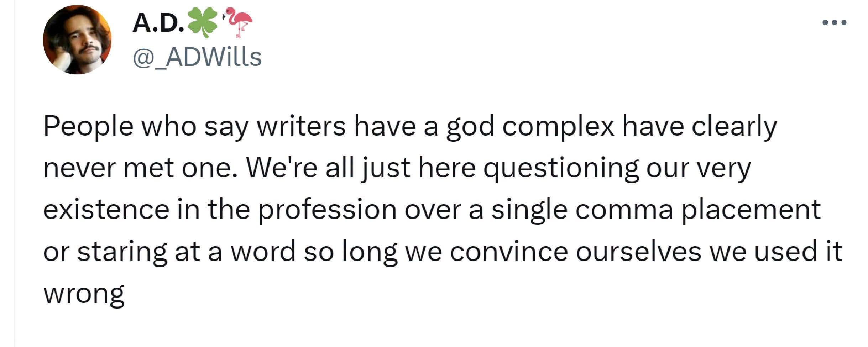Click the word "existence" in tweet text
Screen dimensions: 868x347
coord(106,210)
